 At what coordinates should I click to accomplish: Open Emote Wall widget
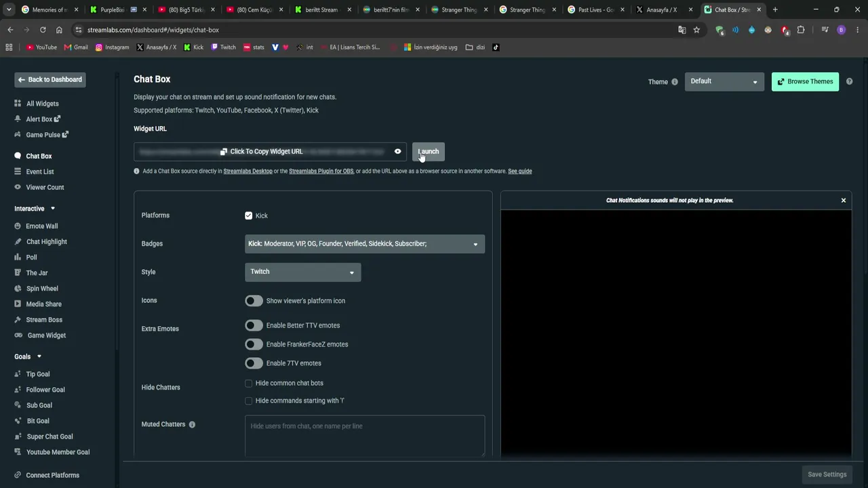[36, 226]
